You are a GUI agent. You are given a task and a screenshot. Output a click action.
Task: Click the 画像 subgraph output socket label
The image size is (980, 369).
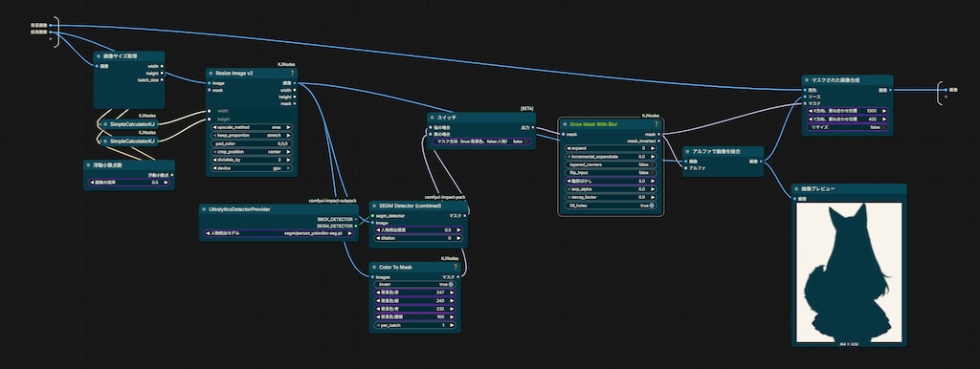point(952,90)
